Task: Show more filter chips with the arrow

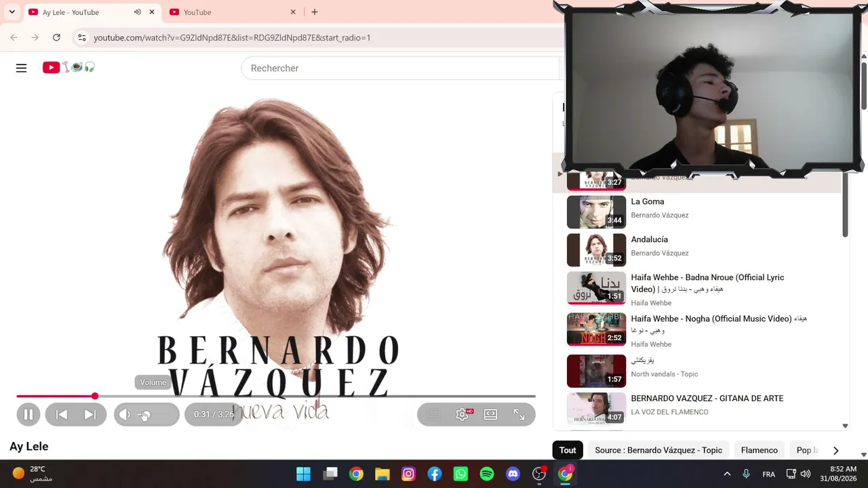Action: (x=835, y=450)
